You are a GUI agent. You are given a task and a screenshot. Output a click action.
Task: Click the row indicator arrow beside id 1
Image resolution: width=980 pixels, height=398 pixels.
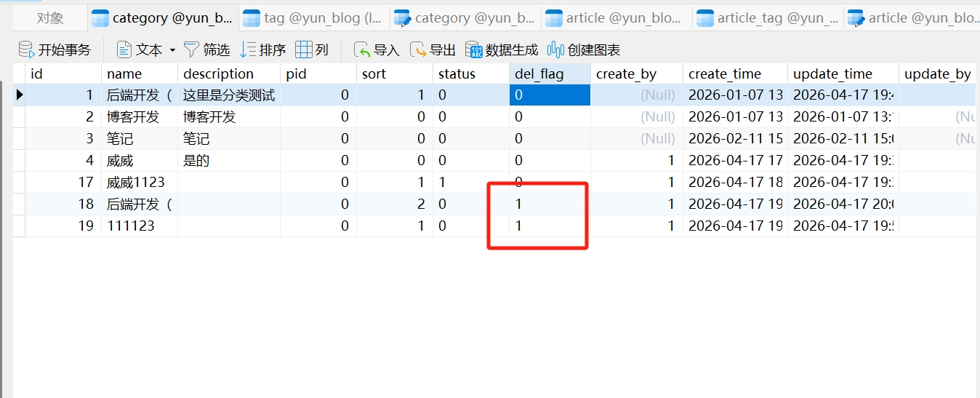tap(20, 95)
